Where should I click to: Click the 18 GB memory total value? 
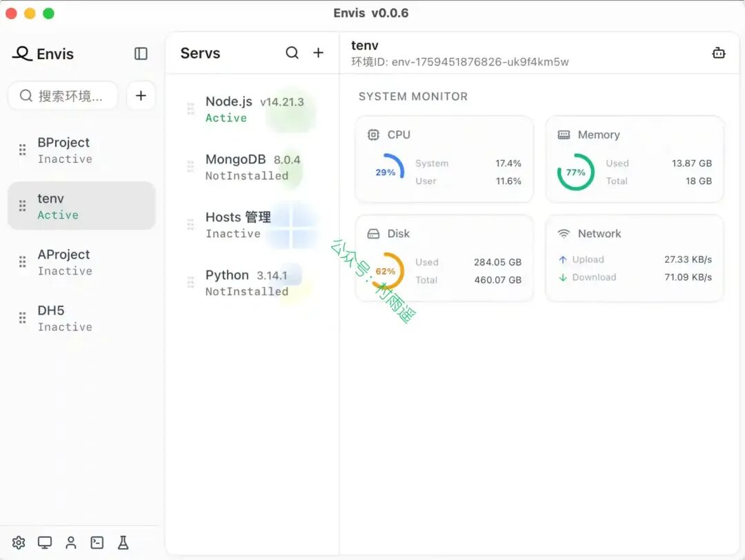point(698,181)
